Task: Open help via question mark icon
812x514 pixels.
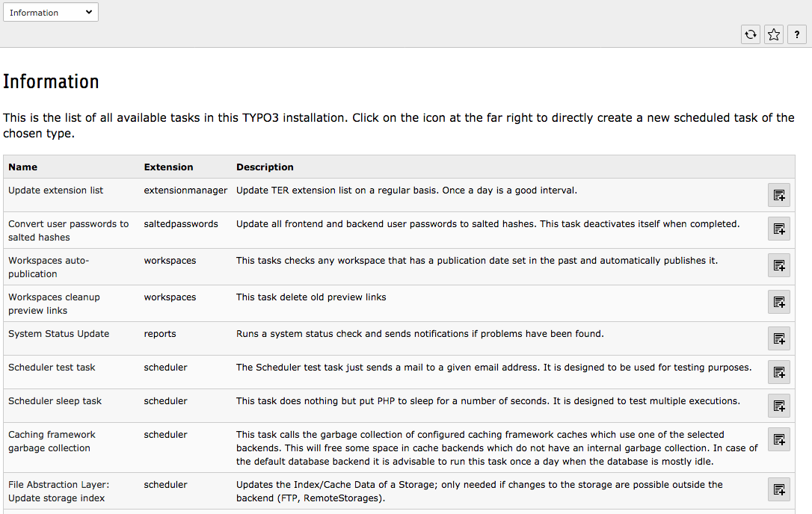Action: point(797,34)
